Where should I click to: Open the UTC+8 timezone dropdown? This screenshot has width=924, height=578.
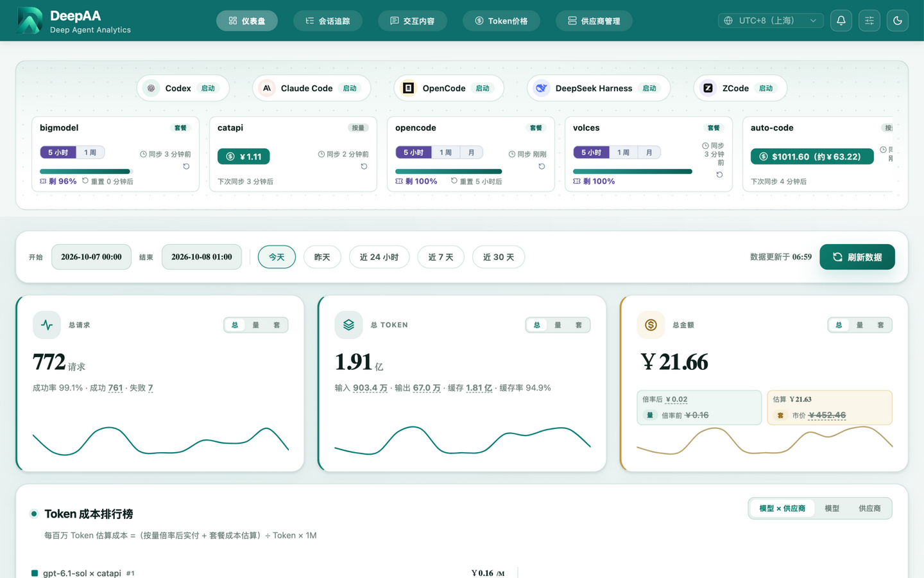pos(771,21)
